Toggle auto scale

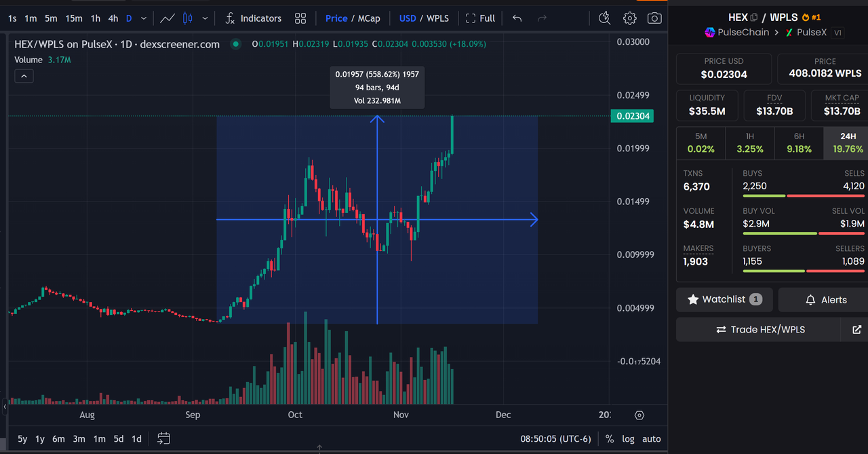pos(652,438)
